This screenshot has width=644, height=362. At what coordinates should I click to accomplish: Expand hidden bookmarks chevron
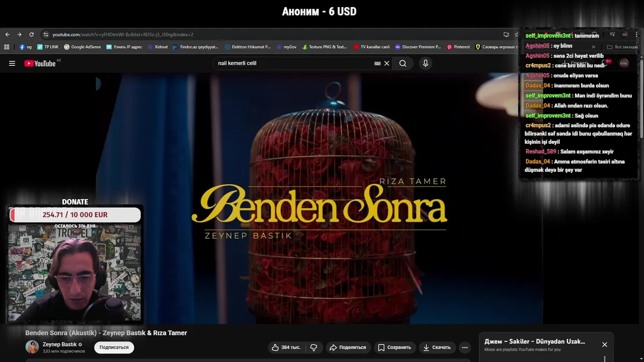tap(594, 47)
